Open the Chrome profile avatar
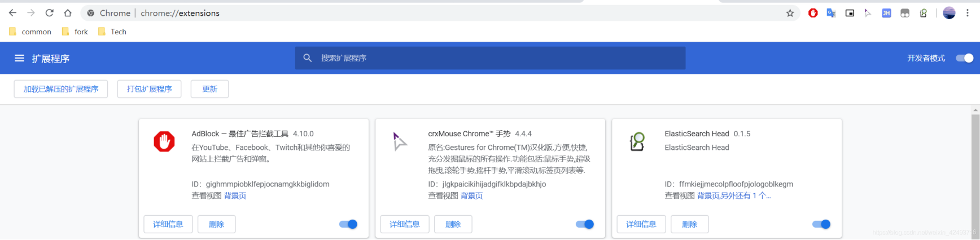Screen dimensions: 980x240 [949, 13]
